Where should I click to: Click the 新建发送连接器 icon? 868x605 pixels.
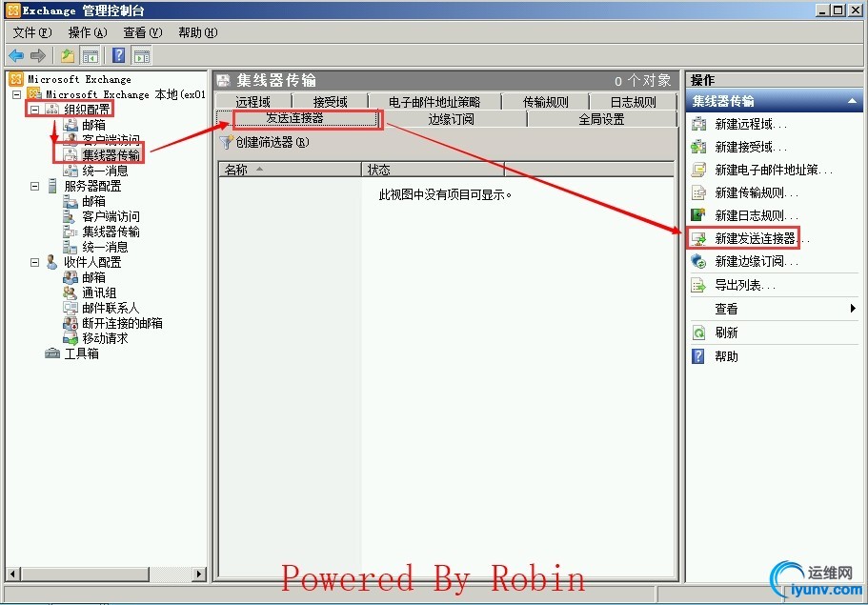698,238
